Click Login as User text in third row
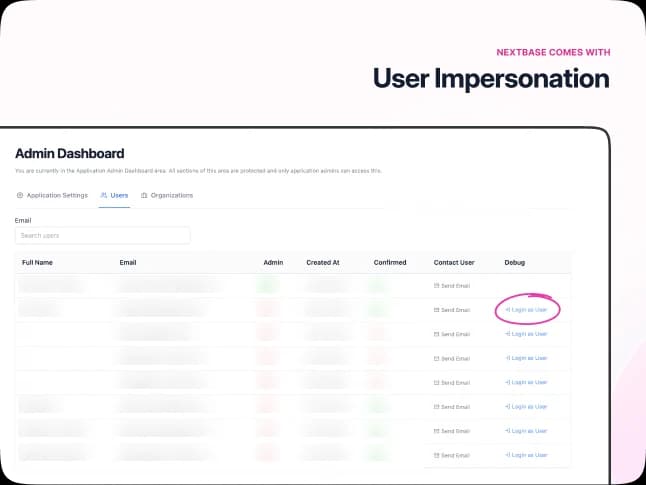 click(530, 334)
